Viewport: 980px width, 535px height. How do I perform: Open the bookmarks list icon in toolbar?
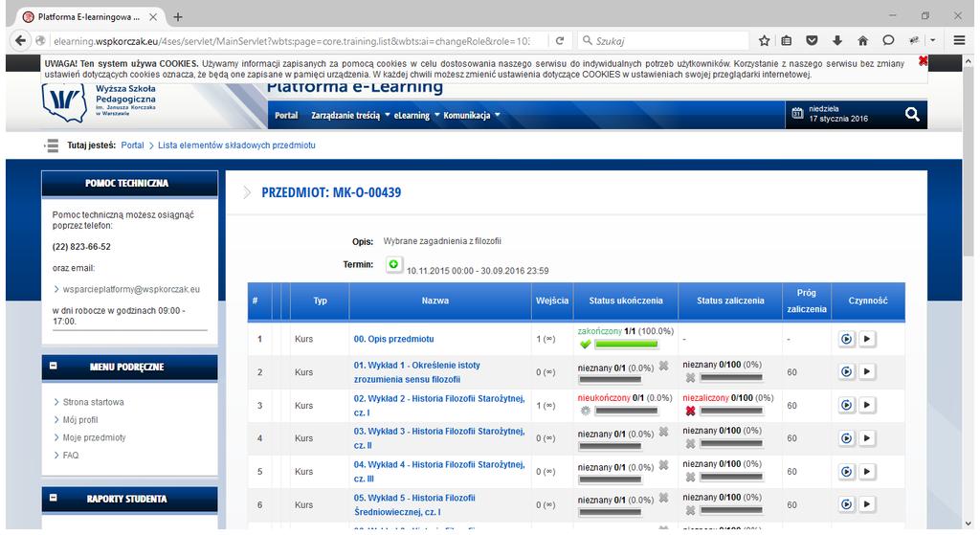(787, 40)
